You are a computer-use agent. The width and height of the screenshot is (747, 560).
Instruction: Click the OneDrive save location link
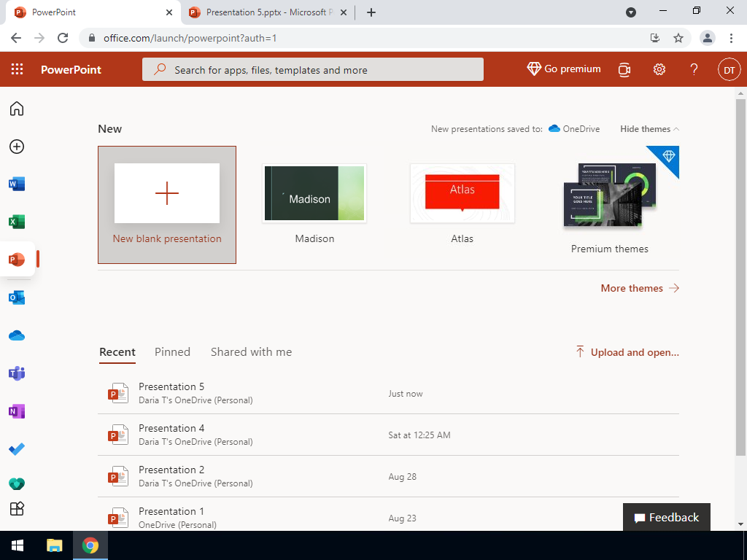[574, 129]
